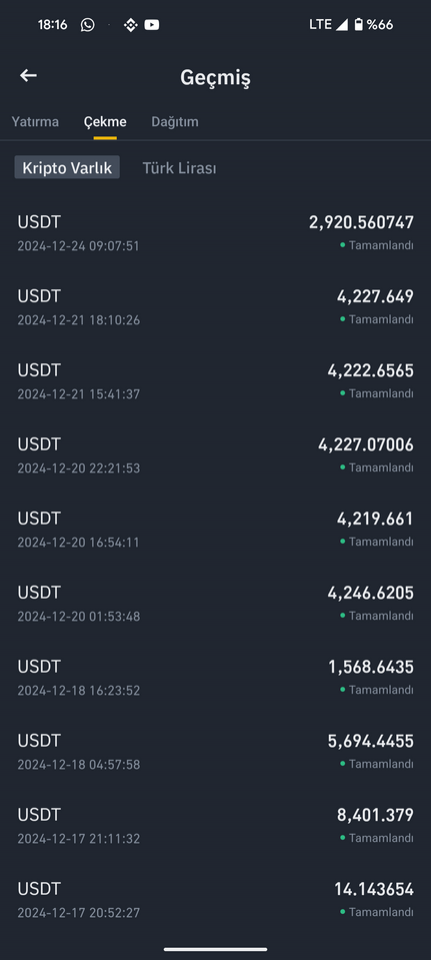The height and width of the screenshot is (960, 431).
Task: Open the Dağıtım tab
Action: (175, 121)
